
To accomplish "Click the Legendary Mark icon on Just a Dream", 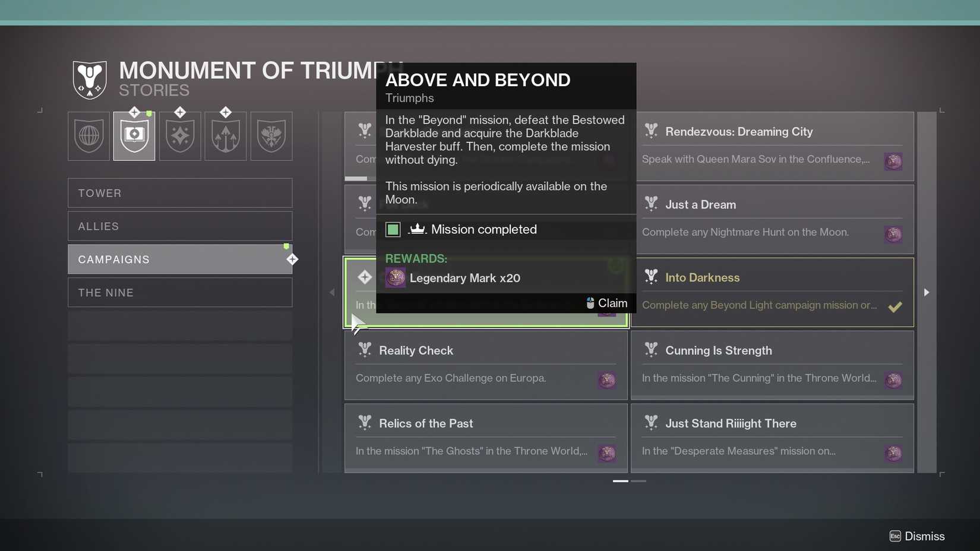I will [x=893, y=235].
